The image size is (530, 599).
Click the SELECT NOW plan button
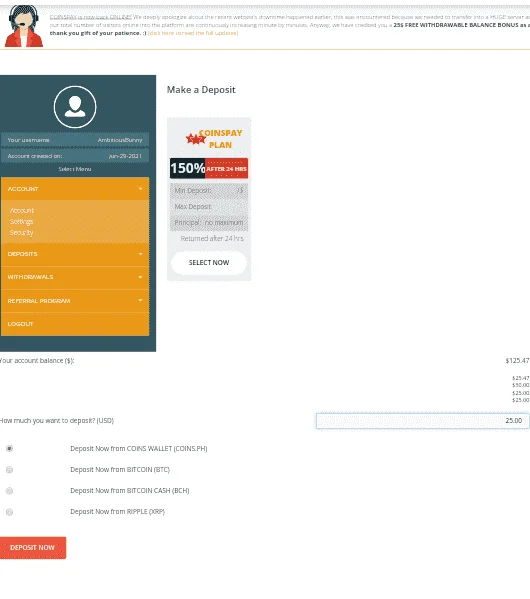point(209,263)
